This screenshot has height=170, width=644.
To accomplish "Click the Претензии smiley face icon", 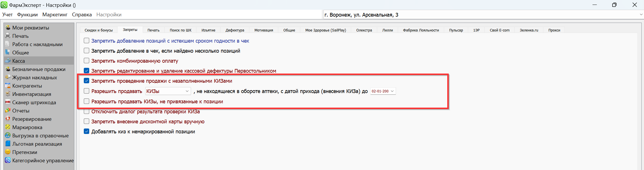I will pos(8,152).
